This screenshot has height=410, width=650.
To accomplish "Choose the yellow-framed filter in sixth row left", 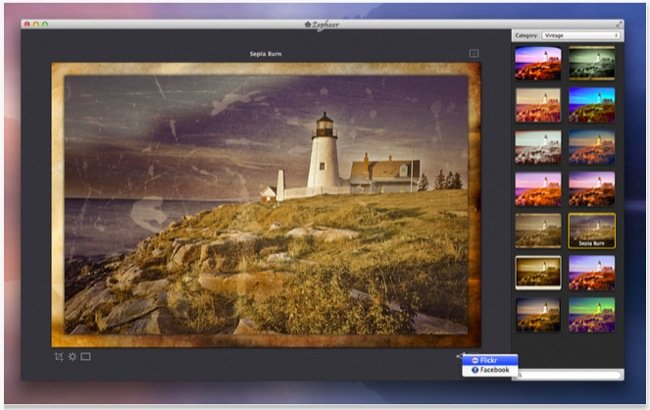I will point(538,272).
